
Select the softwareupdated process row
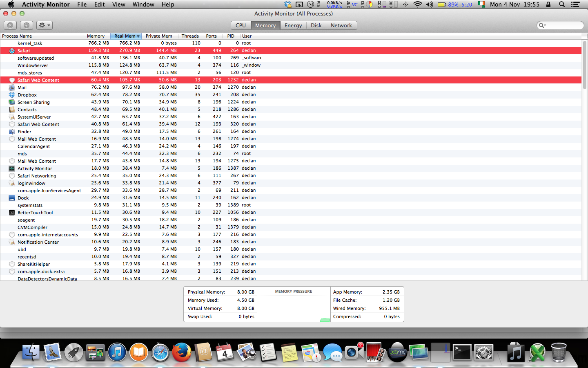coord(291,58)
